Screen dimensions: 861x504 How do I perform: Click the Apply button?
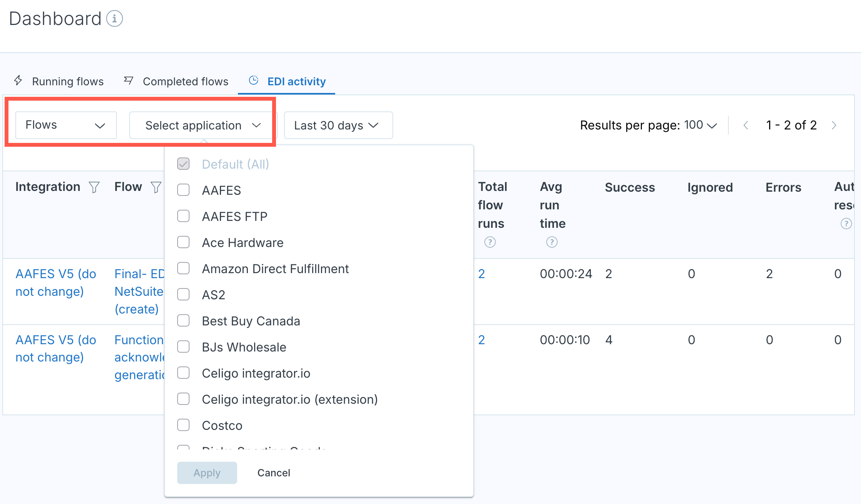[207, 472]
